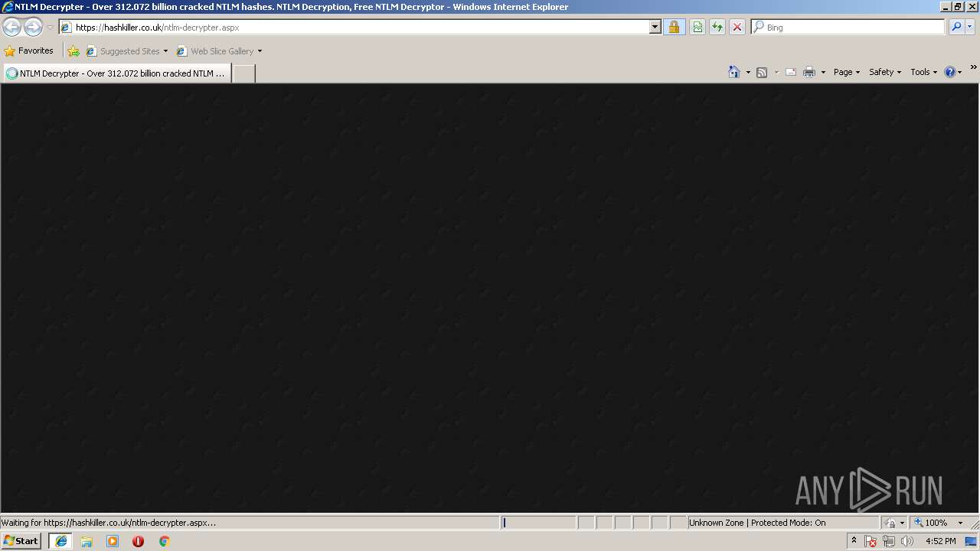This screenshot has width=980, height=551.
Task: Open the Favorites center
Action: pos(29,51)
